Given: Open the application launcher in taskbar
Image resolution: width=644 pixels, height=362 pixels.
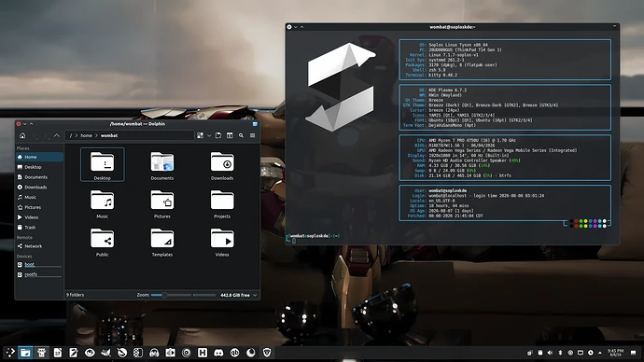Looking at the screenshot, I should tap(10, 352).
